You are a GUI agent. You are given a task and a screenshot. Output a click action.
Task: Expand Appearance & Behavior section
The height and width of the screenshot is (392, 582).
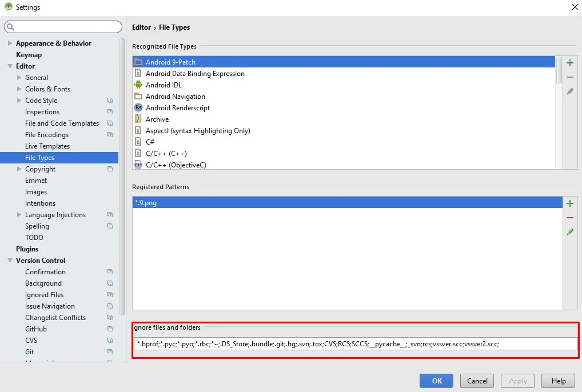point(10,43)
